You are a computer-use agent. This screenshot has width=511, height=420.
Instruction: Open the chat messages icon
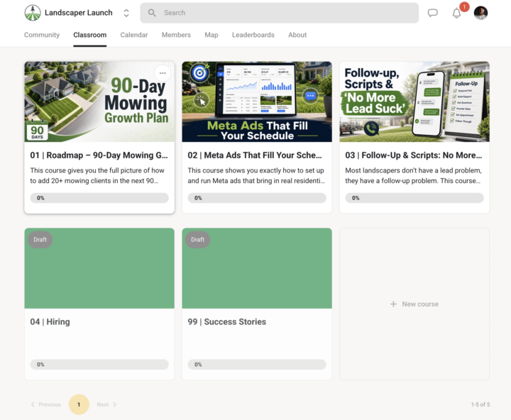pos(432,13)
